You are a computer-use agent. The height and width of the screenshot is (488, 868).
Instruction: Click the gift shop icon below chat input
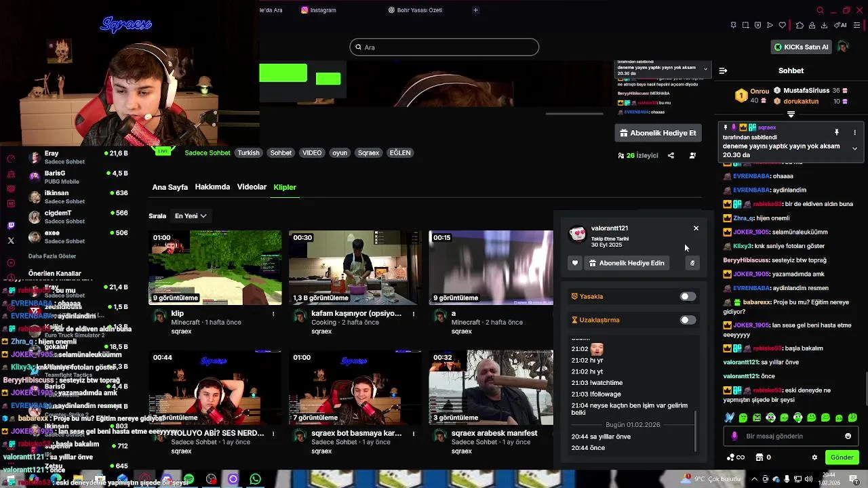click(x=759, y=457)
